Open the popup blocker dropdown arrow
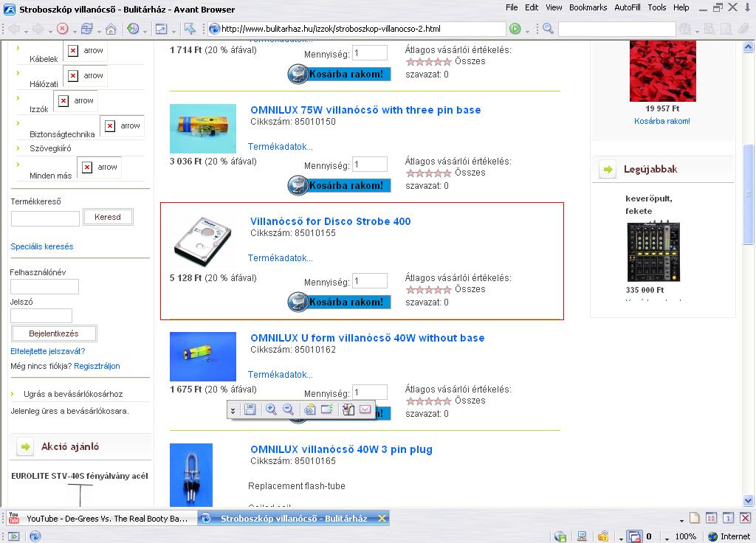Image resolution: width=756 pixels, height=543 pixels. point(622,538)
